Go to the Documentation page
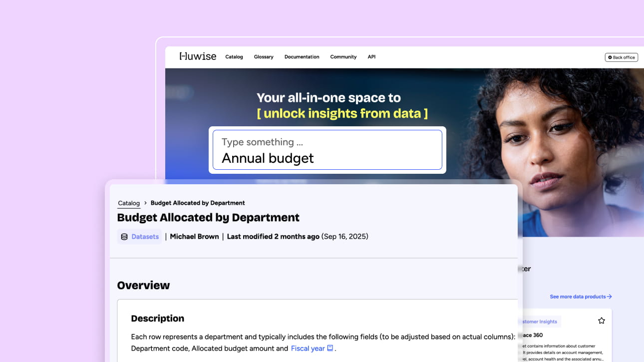 click(302, 57)
